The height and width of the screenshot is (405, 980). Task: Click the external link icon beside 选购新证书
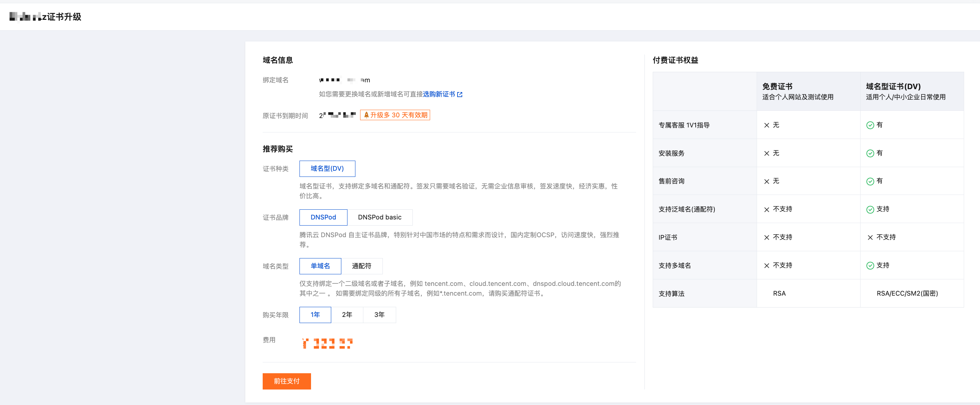[x=460, y=95]
